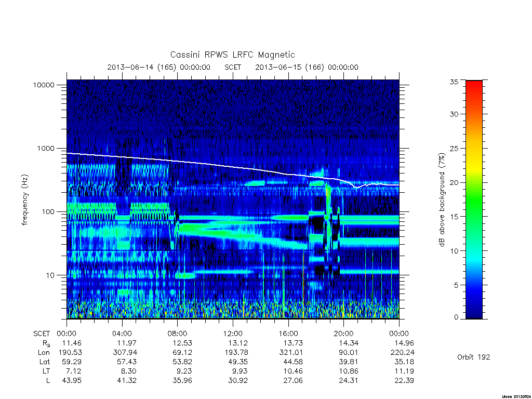532x399 pixels.
Task: Click the L value "43.95"
Action: tap(72, 381)
